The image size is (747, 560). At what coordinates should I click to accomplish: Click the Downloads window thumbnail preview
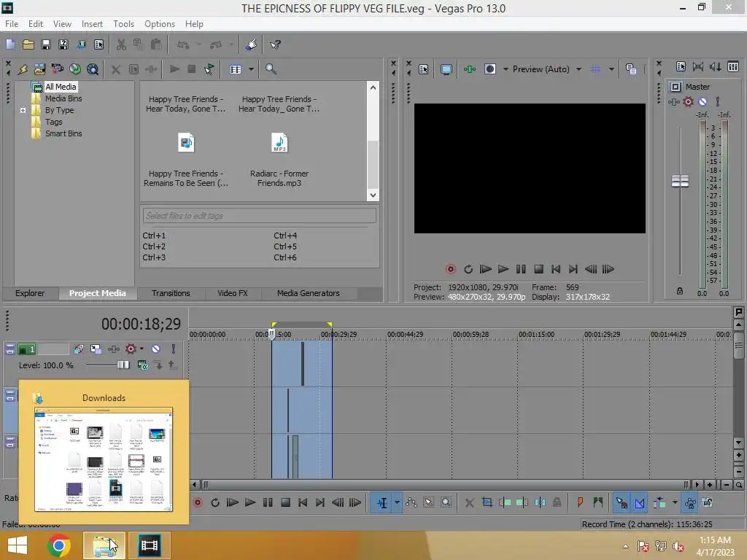[x=104, y=459]
